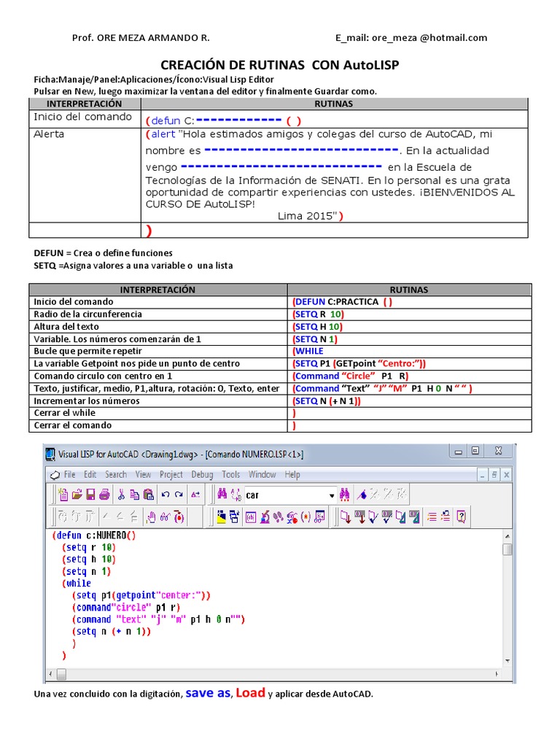The width and height of the screenshot is (560, 747).
Task: Open the Tools menu
Action: [x=231, y=474]
